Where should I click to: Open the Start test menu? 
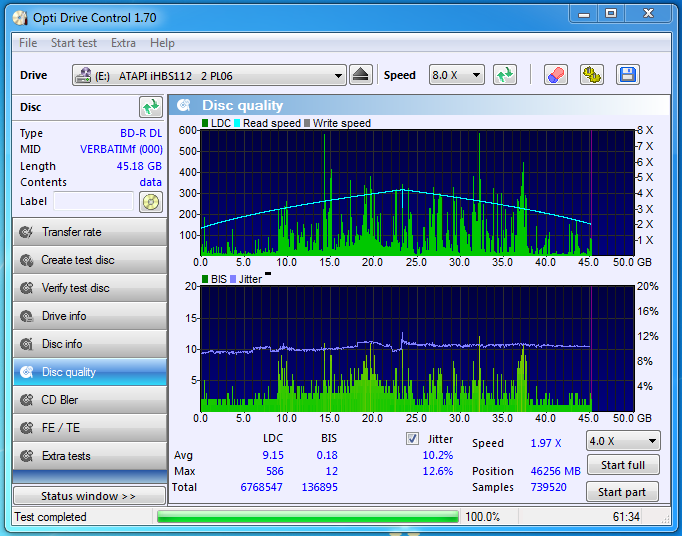[x=74, y=43]
